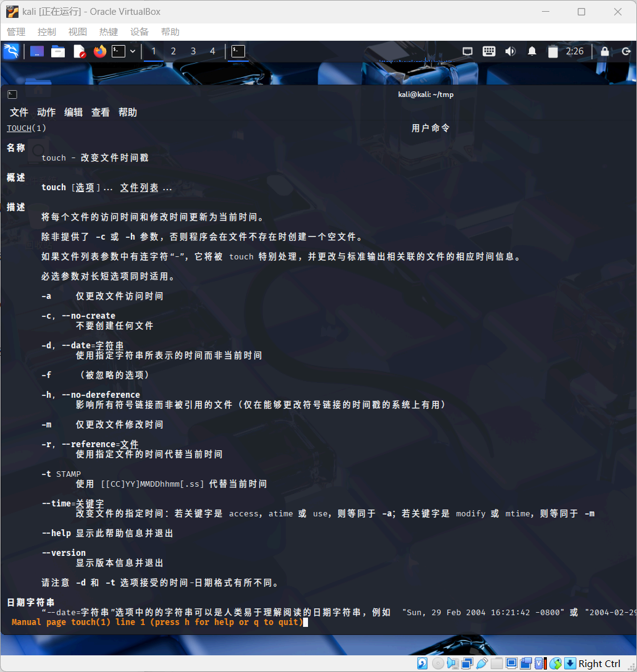The height and width of the screenshot is (672, 637).
Task: Open the notifications bell icon
Action: 531,51
